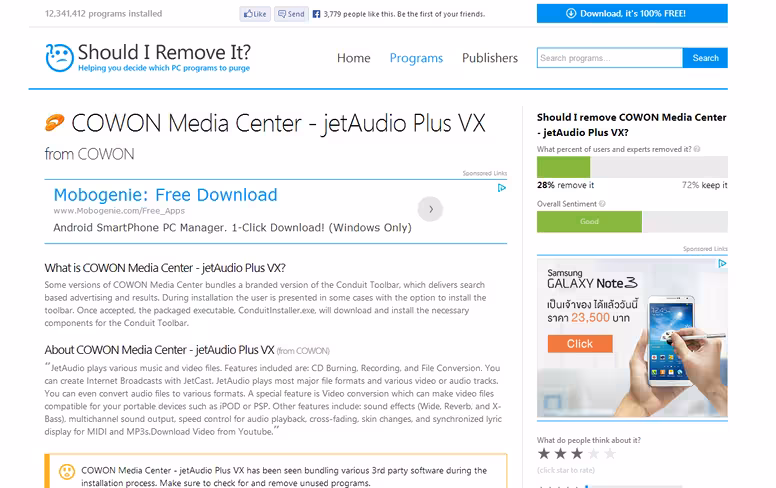Rate the program three stars
This screenshot has width=776, height=488.
tap(577, 453)
